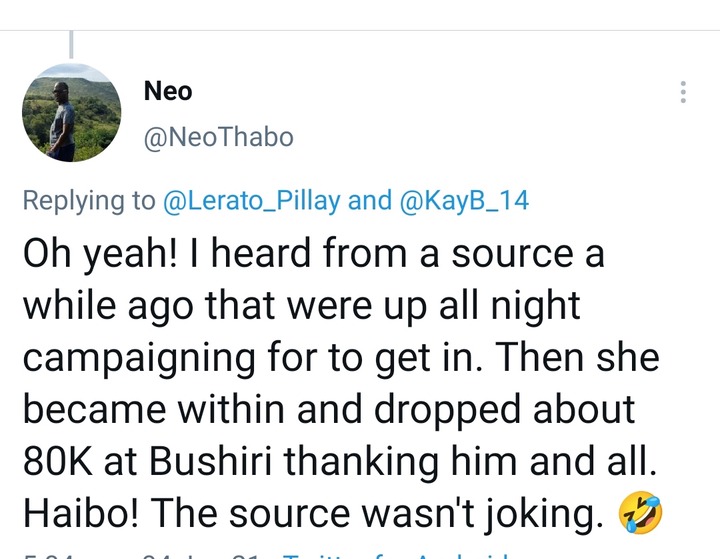This screenshot has height=559, width=720.
Task: Click the 'Replying to' label
Action: point(89,200)
